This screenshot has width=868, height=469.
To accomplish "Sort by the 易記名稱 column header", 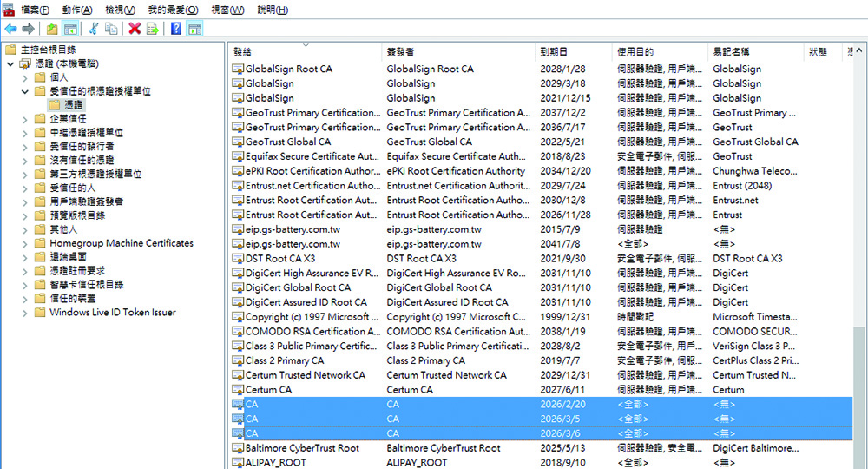I will [x=755, y=52].
